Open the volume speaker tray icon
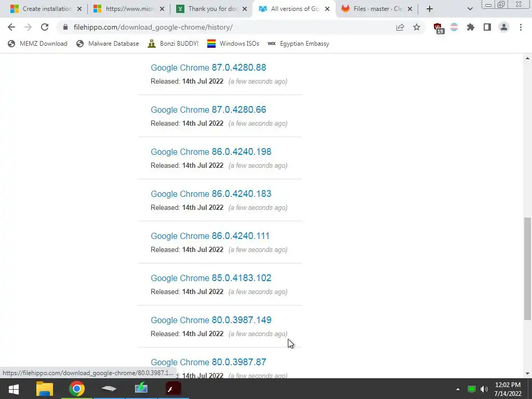The width and height of the screenshot is (532, 399). (x=484, y=389)
